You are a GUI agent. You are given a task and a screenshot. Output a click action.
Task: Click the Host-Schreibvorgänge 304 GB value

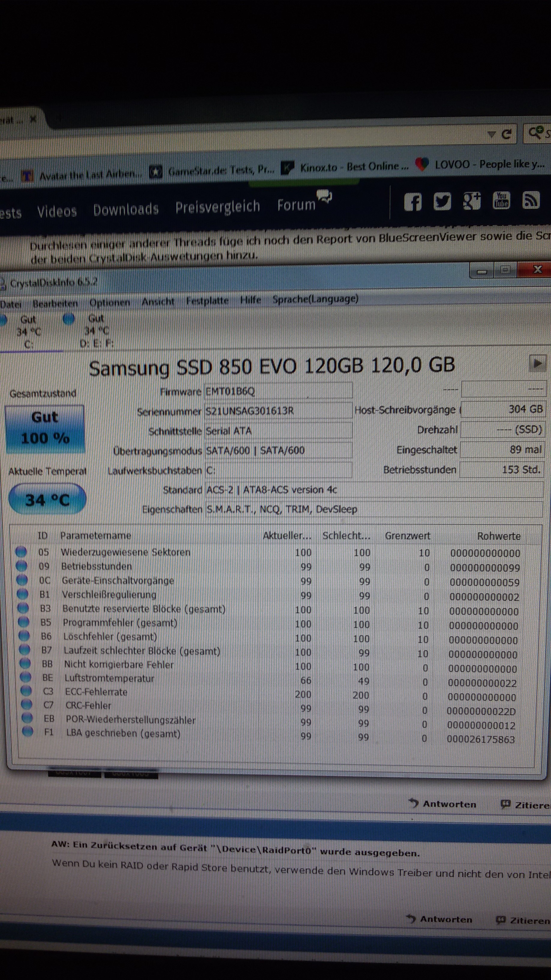(503, 409)
